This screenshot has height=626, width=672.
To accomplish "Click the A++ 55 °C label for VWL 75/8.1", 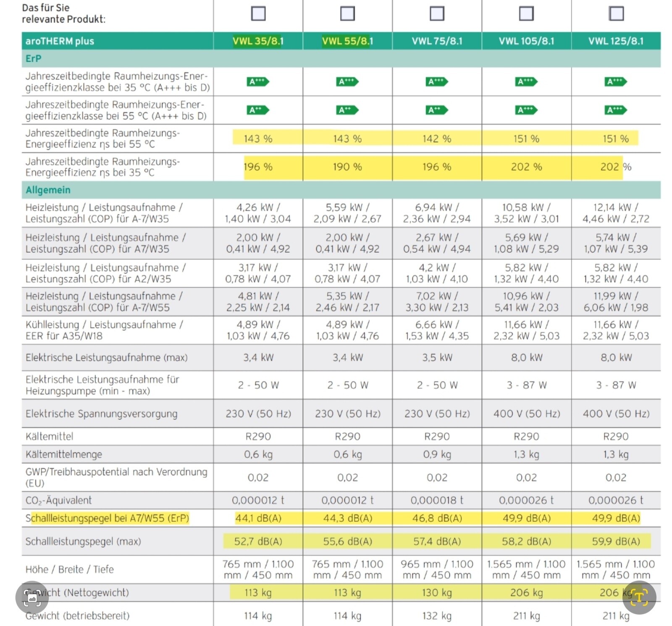I will click(436, 110).
